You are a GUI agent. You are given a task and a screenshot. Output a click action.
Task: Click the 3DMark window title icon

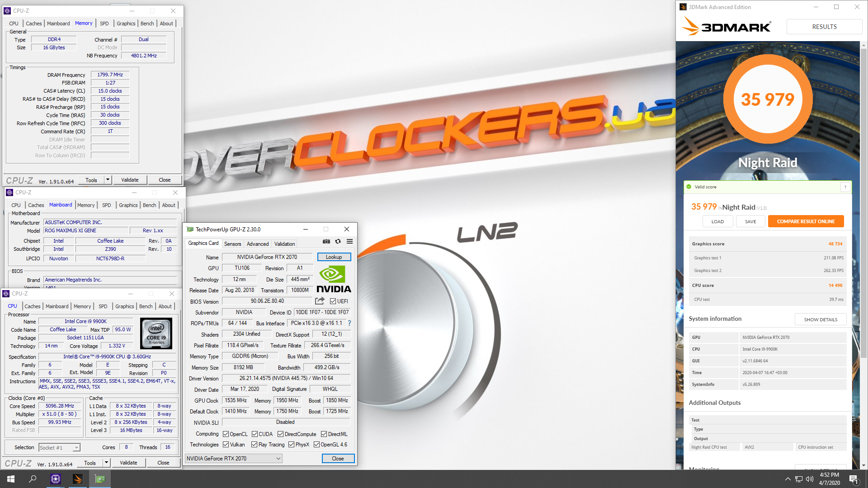[683, 7]
